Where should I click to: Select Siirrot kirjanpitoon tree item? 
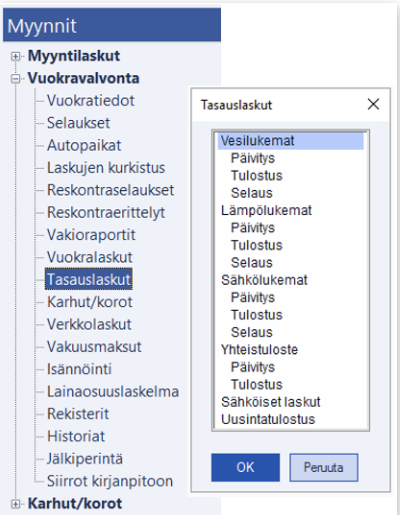pyautogui.click(x=110, y=481)
